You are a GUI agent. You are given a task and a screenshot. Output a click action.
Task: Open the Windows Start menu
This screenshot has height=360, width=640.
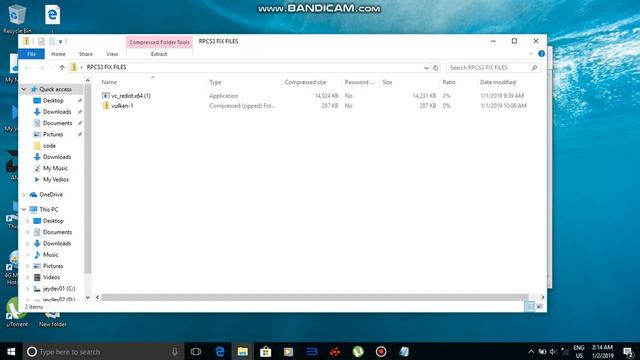(x=11, y=351)
